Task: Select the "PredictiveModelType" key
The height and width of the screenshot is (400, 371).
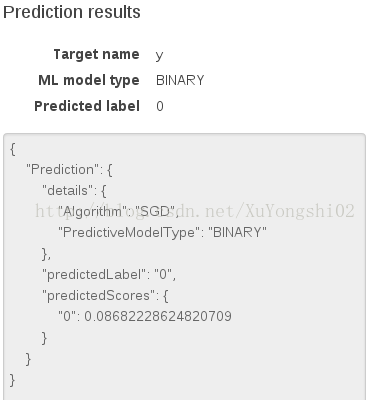Action: pyautogui.click(x=129, y=232)
